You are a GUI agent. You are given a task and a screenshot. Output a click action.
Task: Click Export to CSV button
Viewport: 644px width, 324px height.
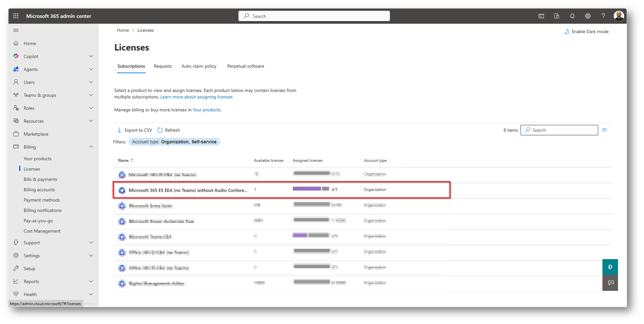tap(135, 130)
